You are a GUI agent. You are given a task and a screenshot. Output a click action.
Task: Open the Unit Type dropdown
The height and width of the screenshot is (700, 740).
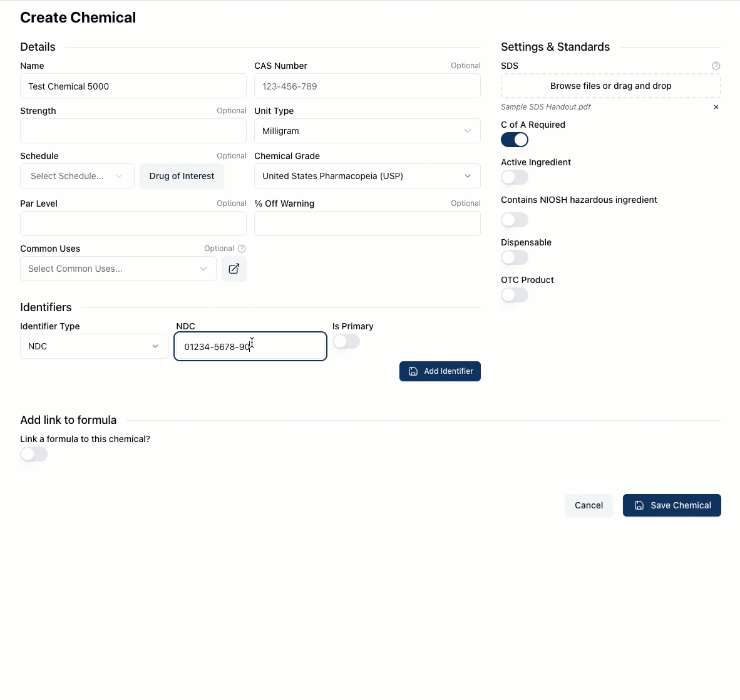367,131
